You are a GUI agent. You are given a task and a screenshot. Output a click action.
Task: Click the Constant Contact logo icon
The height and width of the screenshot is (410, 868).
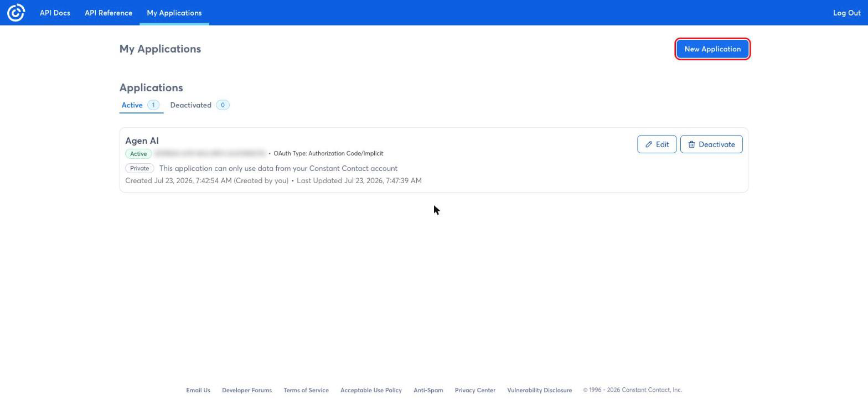tap(16, 13)
